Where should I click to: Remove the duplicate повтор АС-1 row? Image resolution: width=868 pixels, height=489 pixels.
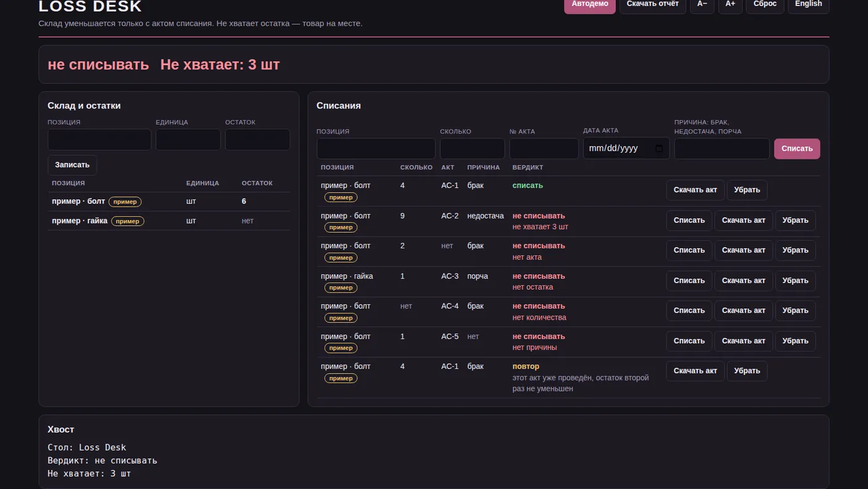746,371
